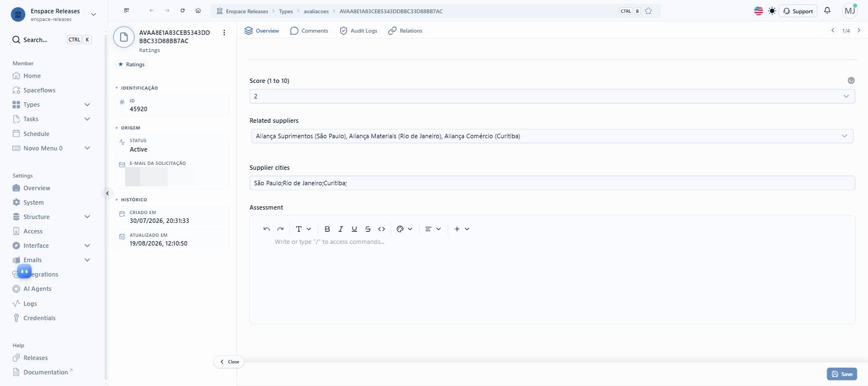868x386 pixels.
Task: Expand the Interface sidebar chevron
Action: 87,246
